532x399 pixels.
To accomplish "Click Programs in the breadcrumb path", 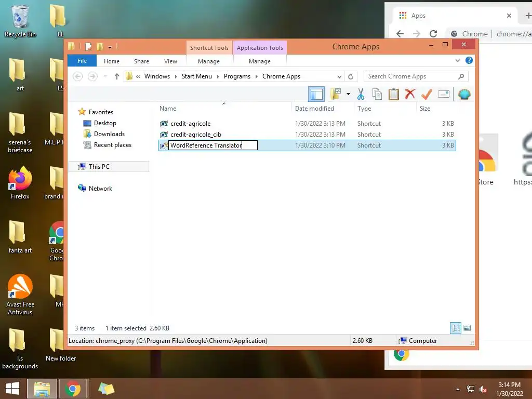I will 237,76.
